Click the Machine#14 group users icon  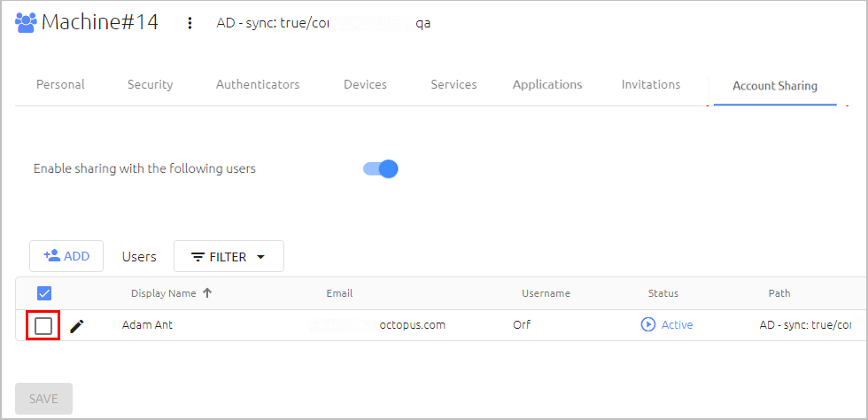click(x=26, y=23)
